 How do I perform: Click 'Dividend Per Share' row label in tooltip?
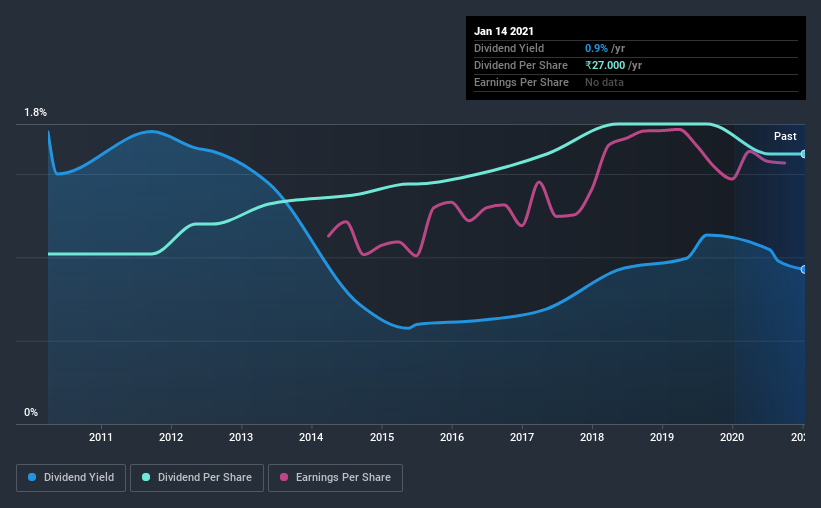point(520,65)
